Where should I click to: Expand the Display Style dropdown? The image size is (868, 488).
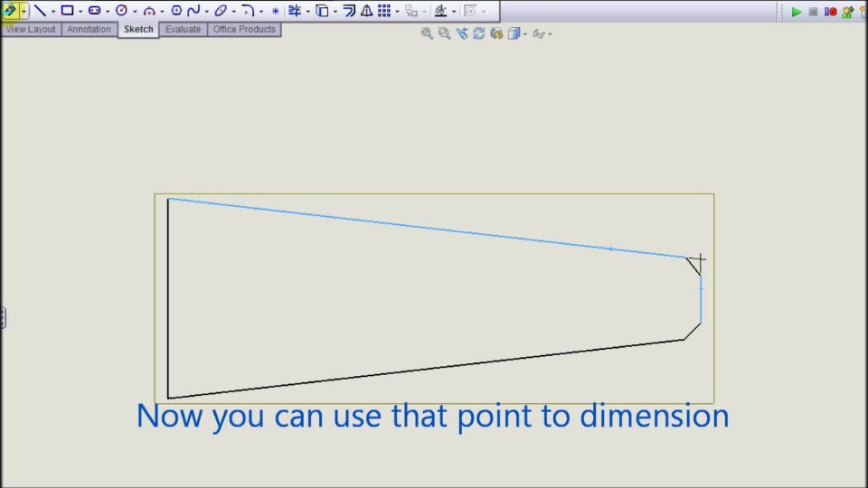(x=524, y=34)
